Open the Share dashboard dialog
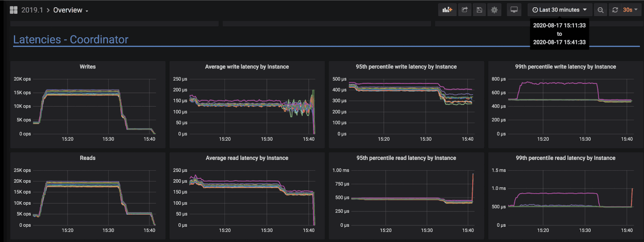The width and height of the screenshot is (644, 242). point(465,10)
